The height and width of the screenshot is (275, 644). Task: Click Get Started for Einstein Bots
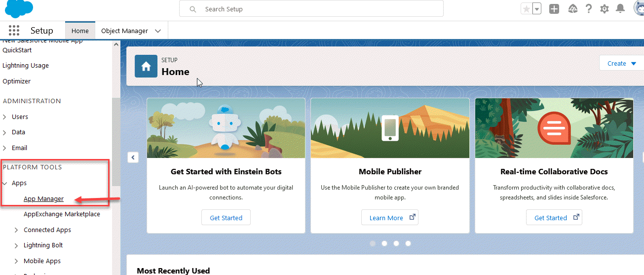(226, 218)
